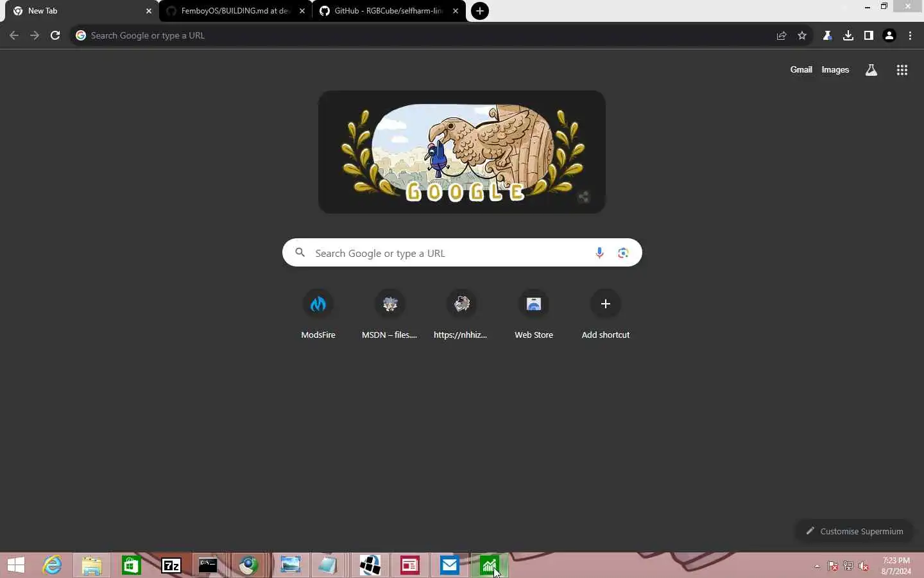Open the Google apps grid

[x=902, y=70]
